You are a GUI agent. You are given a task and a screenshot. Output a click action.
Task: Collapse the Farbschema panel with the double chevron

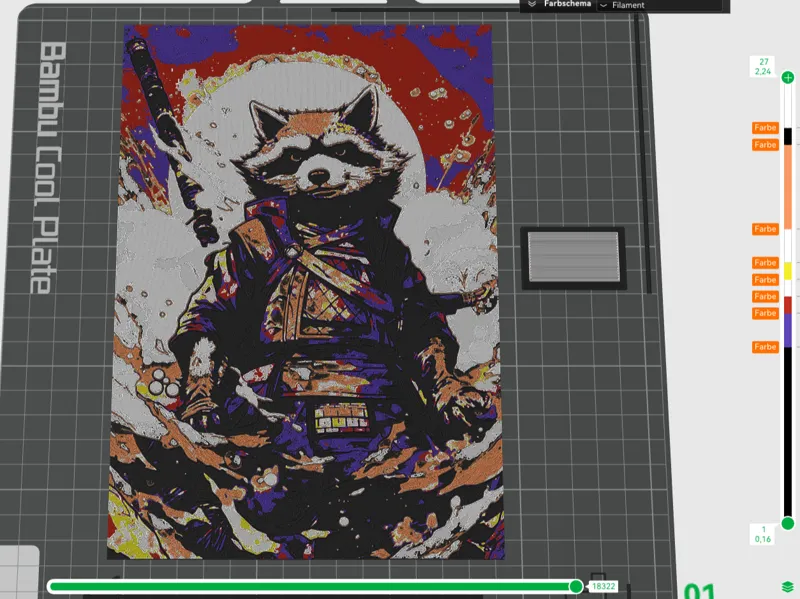(532, 4)
